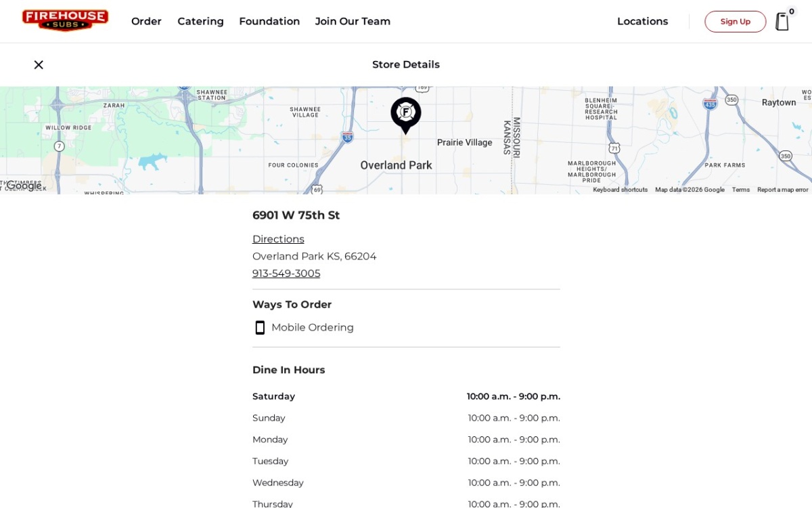Select the Tuesday row label
The height and width of the screenshot is (508, 812).
point(270,461)
